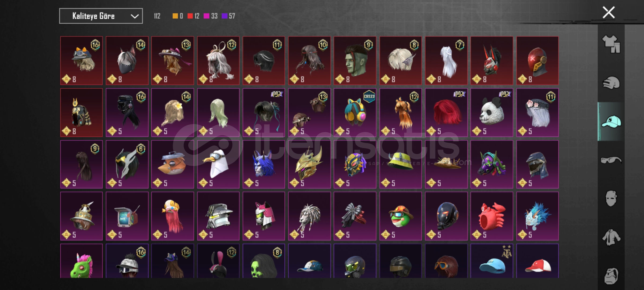644x290 pixels.
Task: Select the face mask category icon
Action: pyautogui.click(x=611, y=199)
